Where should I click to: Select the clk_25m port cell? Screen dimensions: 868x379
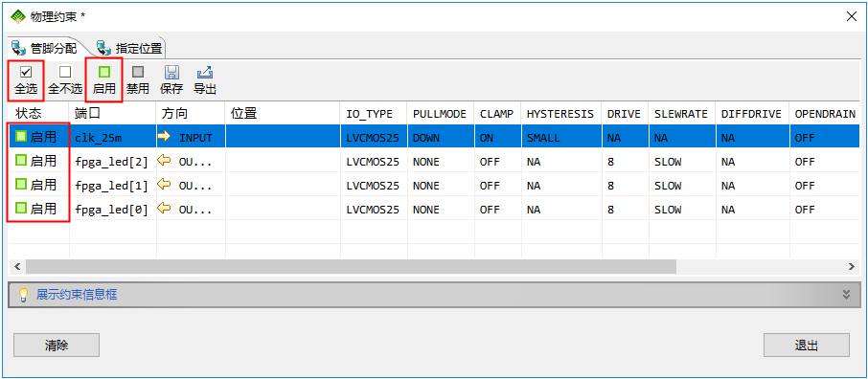point(113,137)
